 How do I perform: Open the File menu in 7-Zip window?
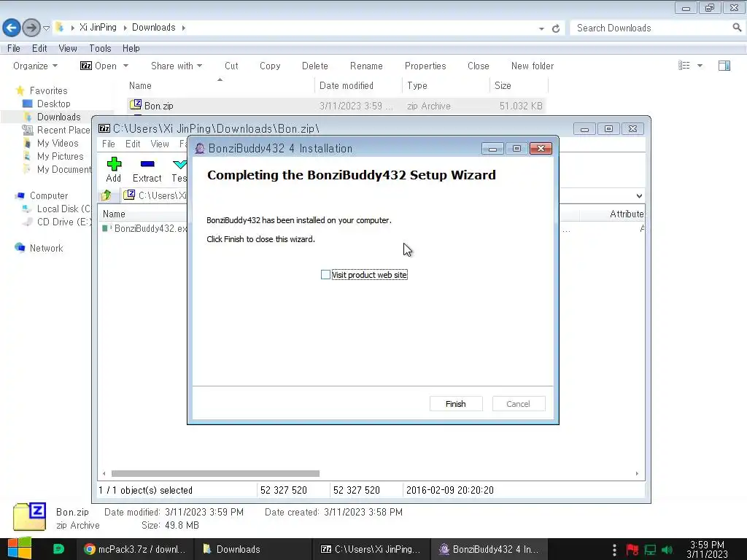[109, 144]
